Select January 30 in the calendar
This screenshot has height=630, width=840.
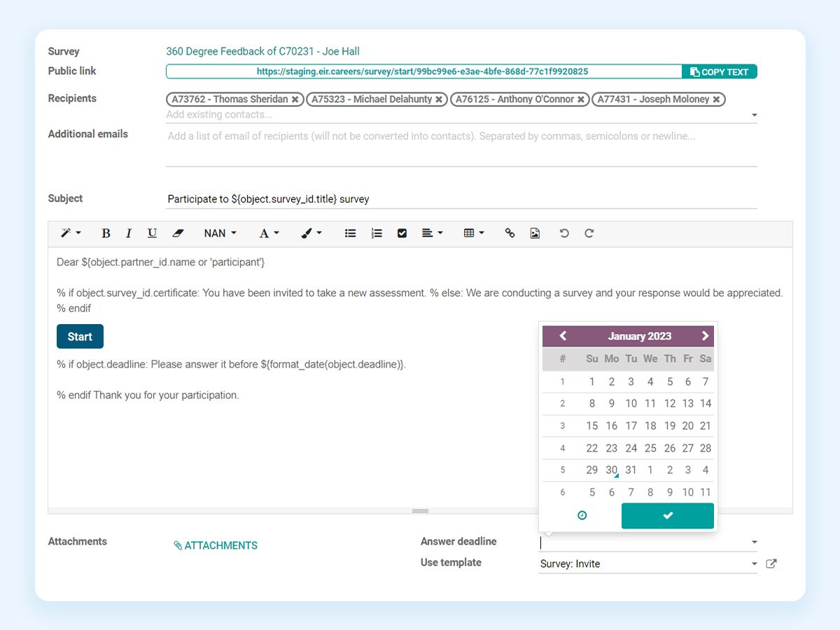pos(611,470)
